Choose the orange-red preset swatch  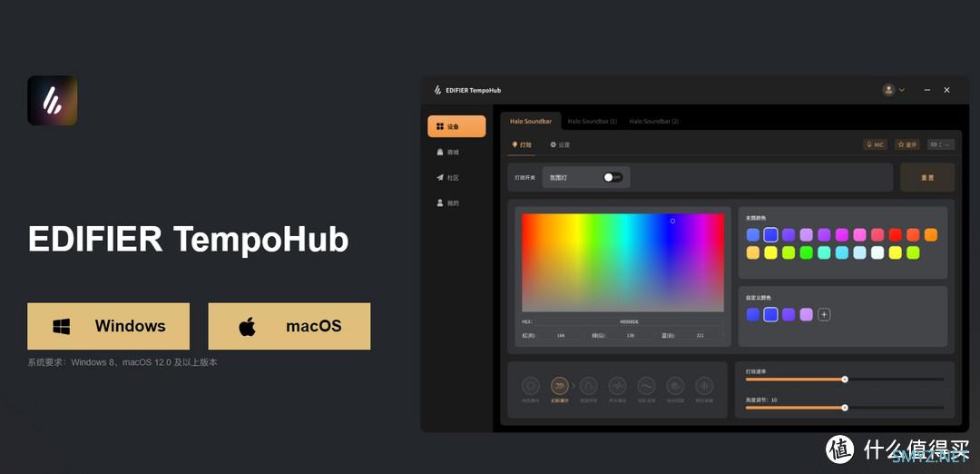pyautogui.click(x=913, y=235)
